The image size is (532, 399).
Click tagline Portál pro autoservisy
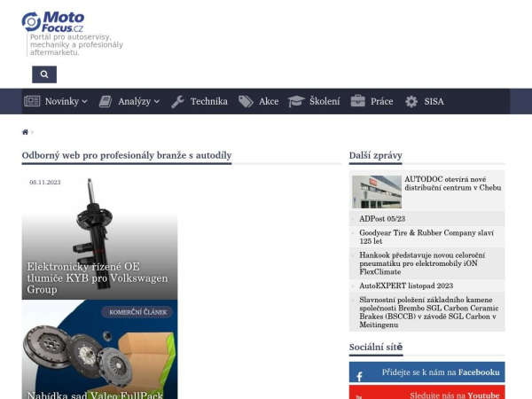click(76, 45)
